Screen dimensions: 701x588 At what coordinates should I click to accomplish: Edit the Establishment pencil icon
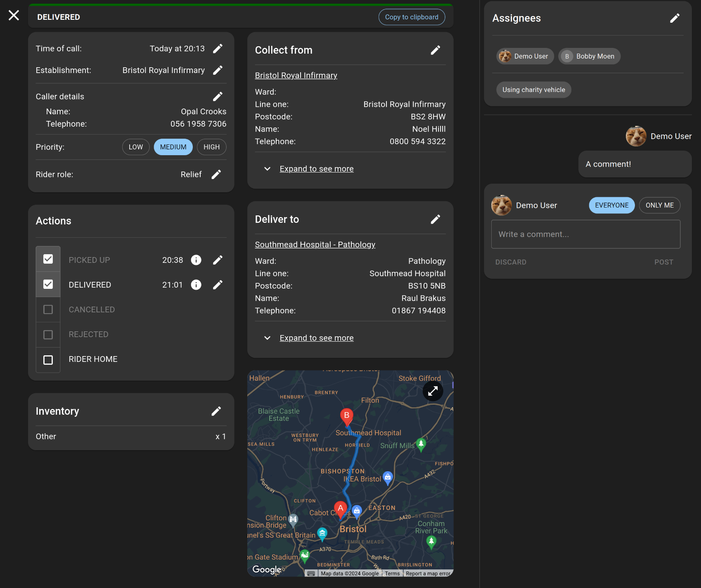pos(218,70)
